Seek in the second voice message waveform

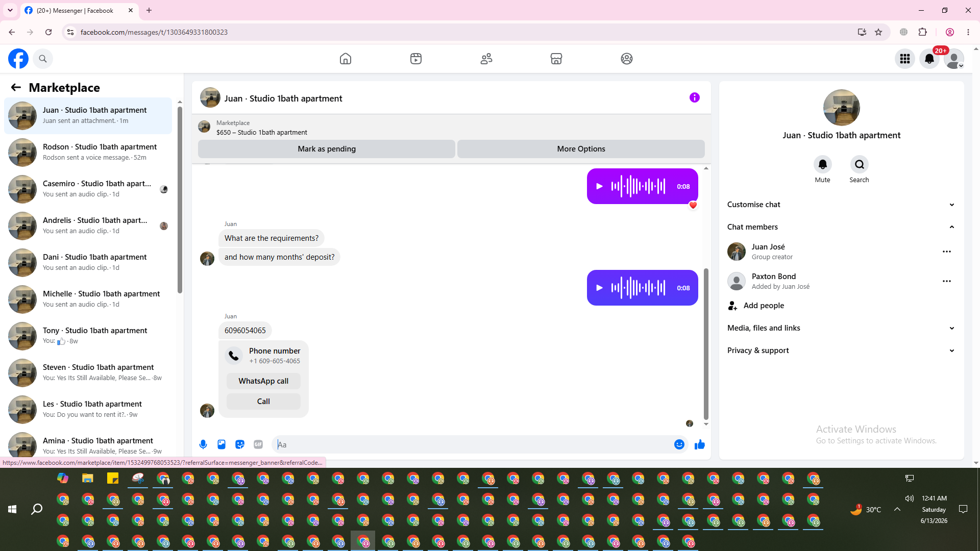(638, 288)
